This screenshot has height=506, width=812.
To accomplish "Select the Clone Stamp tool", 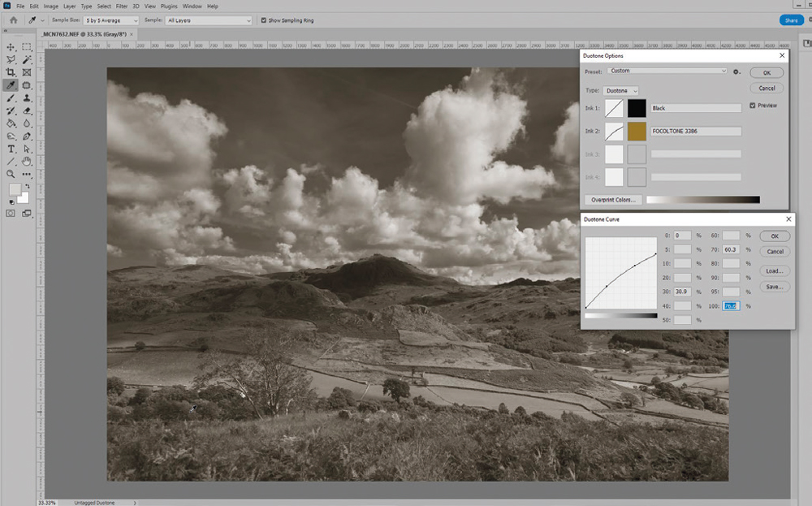I will 27,98.
